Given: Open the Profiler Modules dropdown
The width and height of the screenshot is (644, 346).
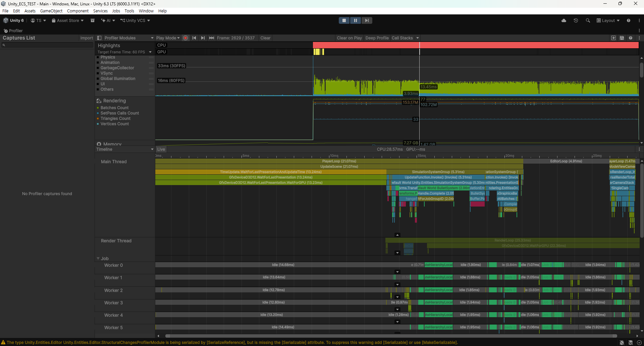Looking at the screenshot, I should point(125,38).
